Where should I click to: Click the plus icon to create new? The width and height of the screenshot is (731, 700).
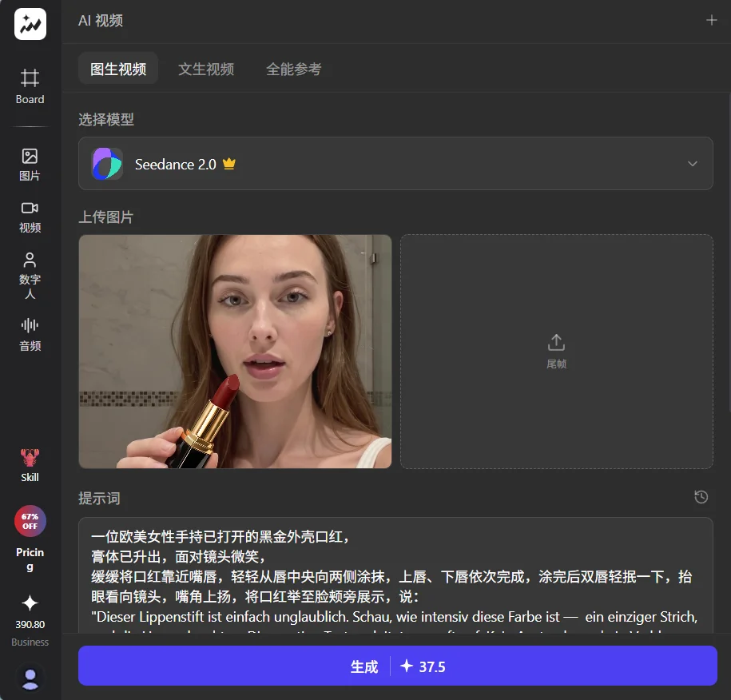711,21
